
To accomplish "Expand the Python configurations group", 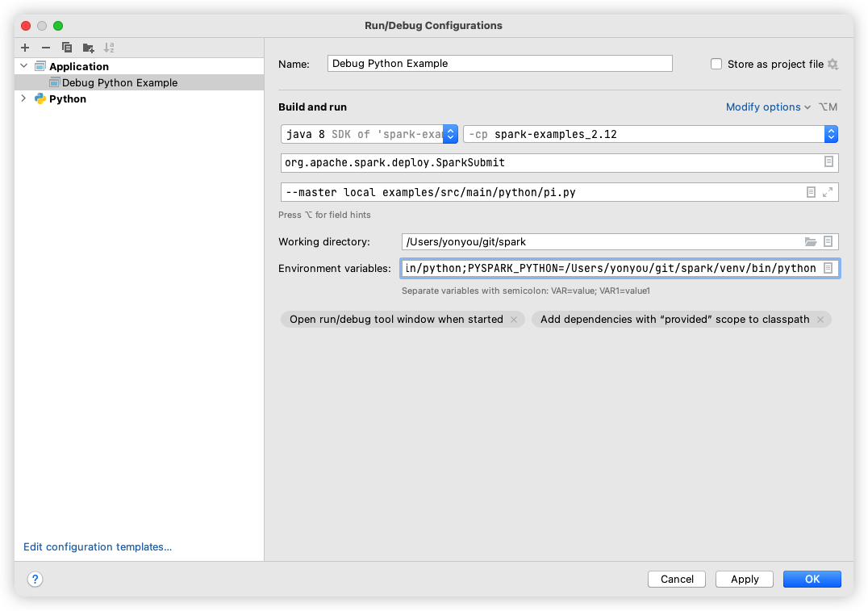I will [23, 98].
